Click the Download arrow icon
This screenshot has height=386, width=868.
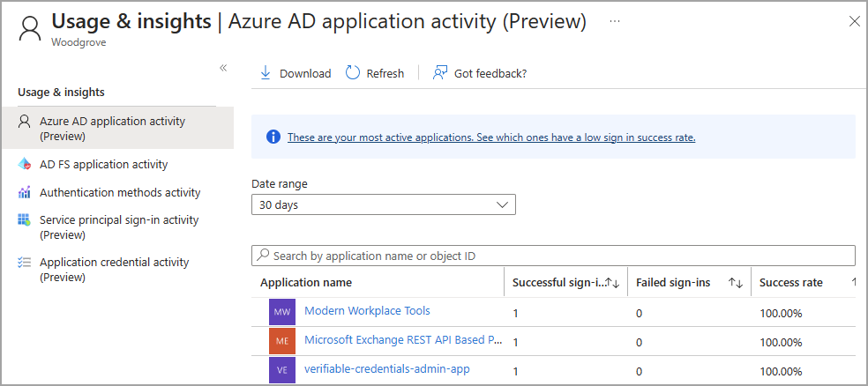266,73
